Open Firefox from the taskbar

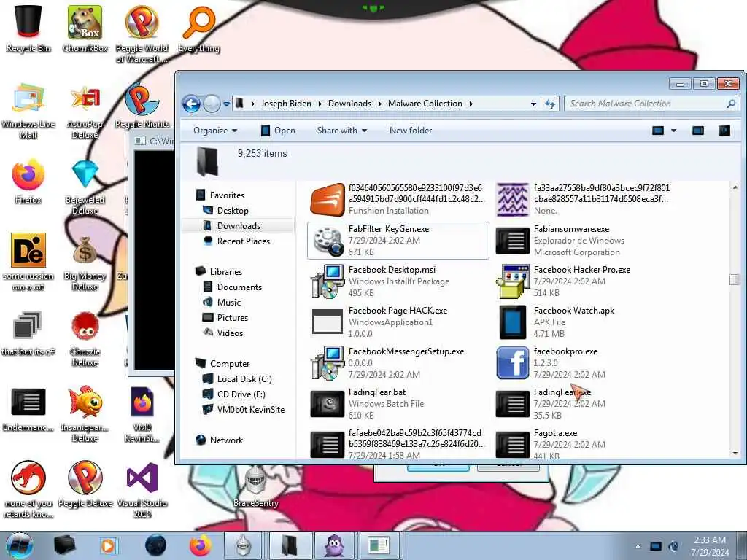tap(201, 545)
